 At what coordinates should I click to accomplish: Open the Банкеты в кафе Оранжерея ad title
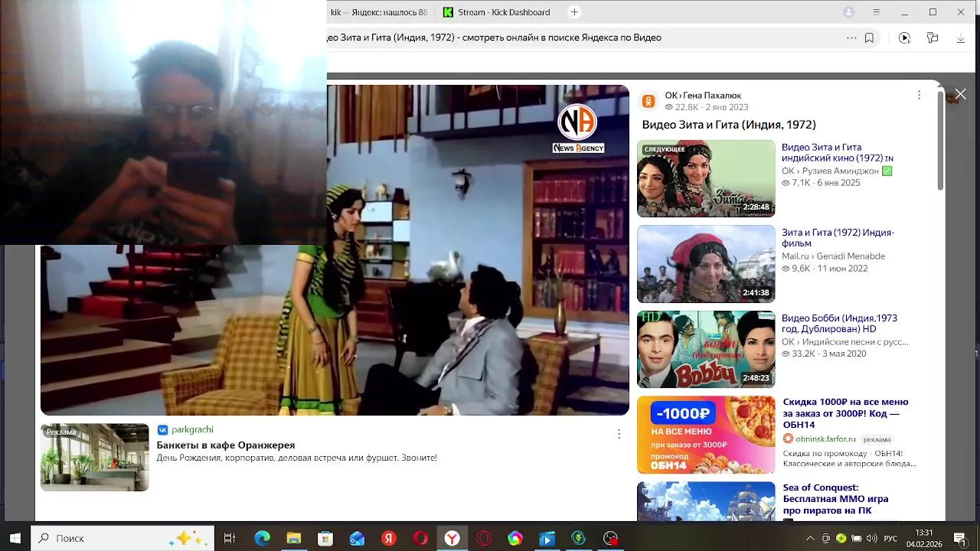pos(226,445)
